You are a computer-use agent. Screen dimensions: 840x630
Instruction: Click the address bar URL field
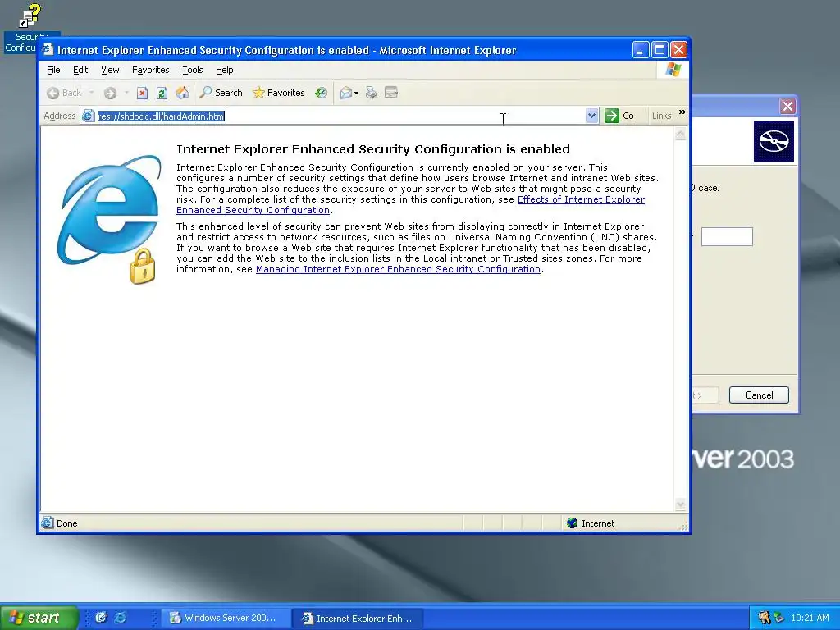340,116
